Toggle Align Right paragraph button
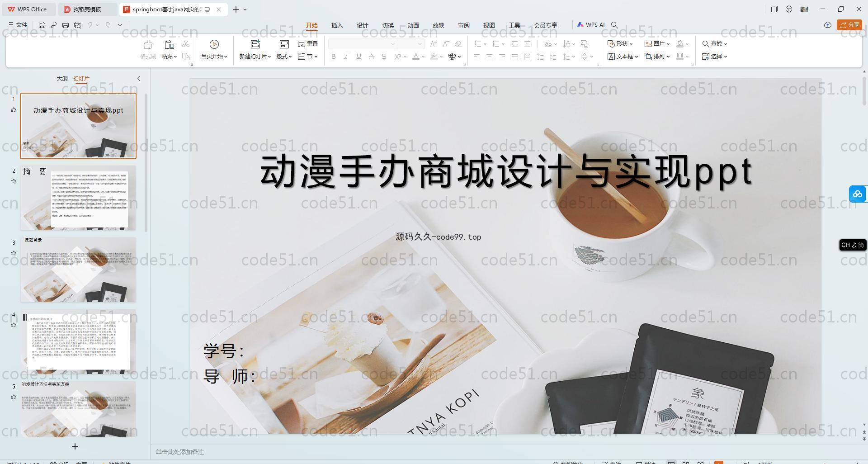 pyautogui.click(x=502, y=57)
